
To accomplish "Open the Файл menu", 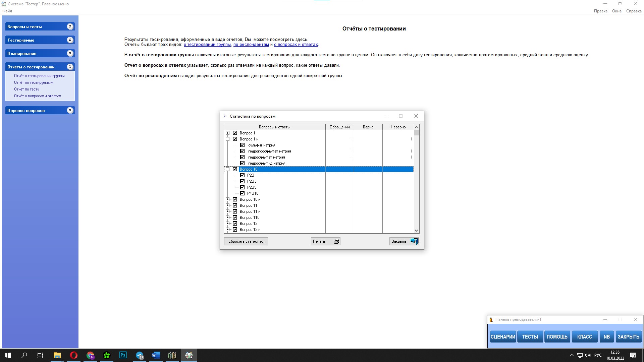I will (x=7, y=11).
